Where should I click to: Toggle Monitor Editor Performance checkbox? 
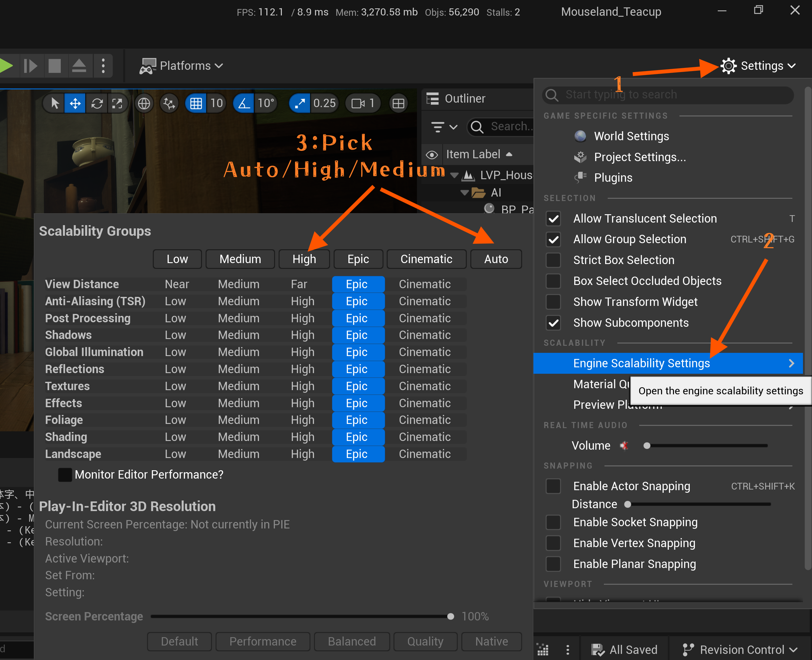coord(65,475)
